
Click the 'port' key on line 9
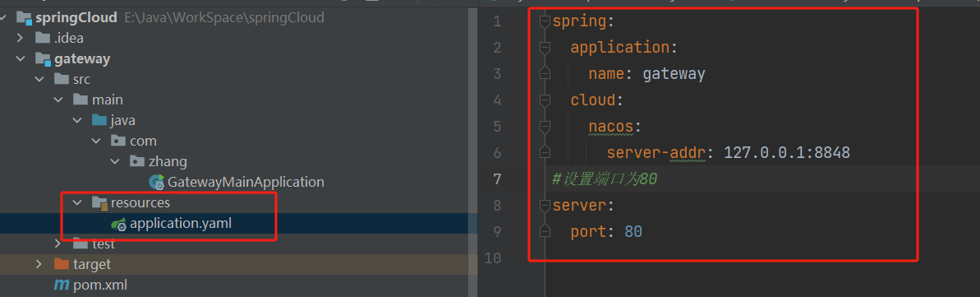point(588,232)
